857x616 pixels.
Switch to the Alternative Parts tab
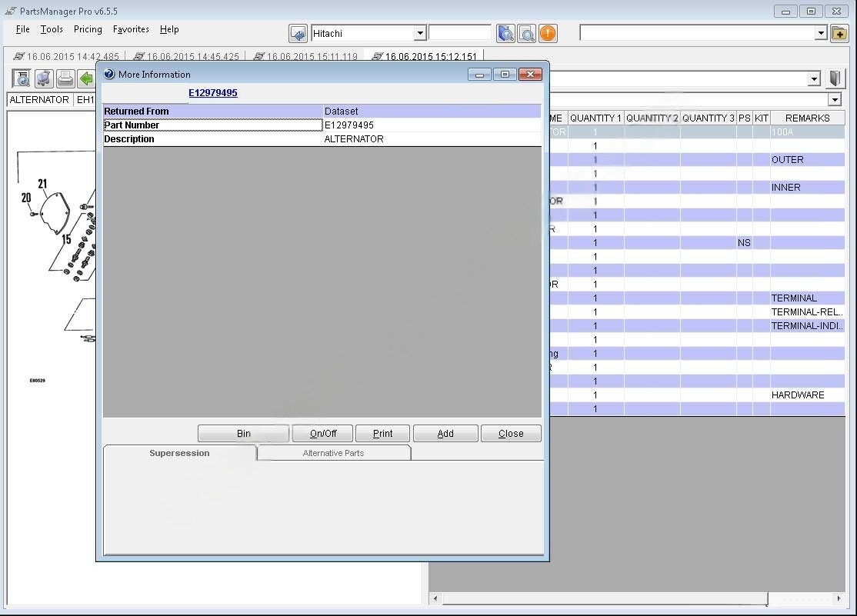pos(333,453)
